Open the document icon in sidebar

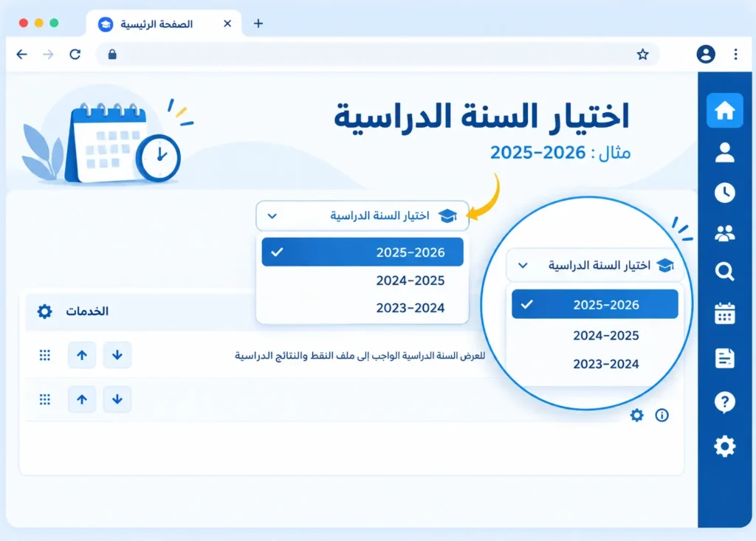click(x=725, y=358)
